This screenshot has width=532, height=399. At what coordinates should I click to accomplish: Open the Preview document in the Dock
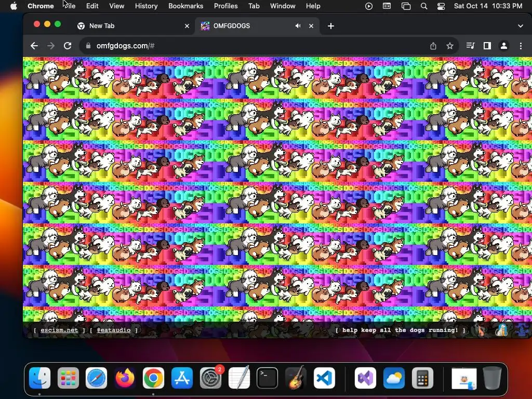point(464,378)
